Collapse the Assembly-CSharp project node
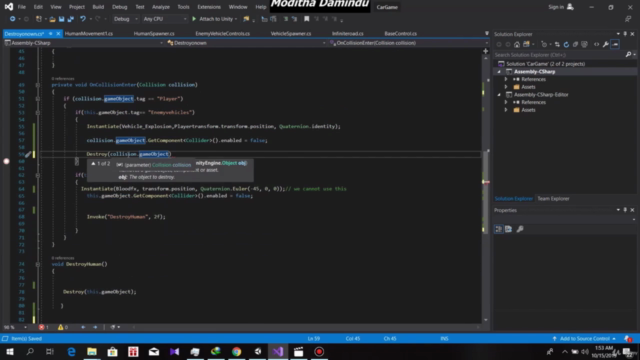Image resolution: width=640 pixels, height=360 pixels. (499, 71)
